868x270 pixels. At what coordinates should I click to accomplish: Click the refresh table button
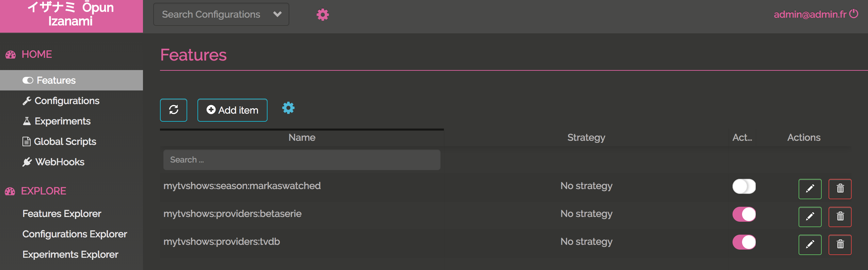pos(174,110)
